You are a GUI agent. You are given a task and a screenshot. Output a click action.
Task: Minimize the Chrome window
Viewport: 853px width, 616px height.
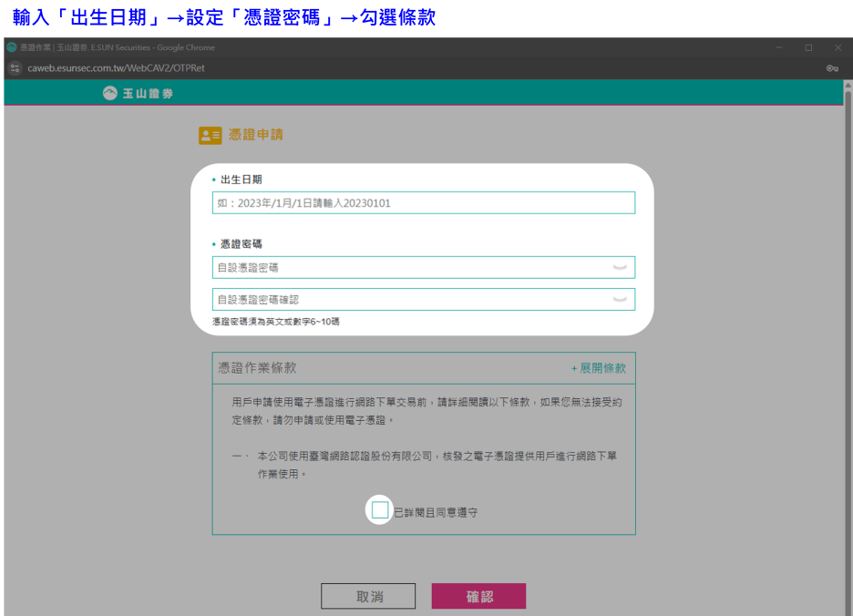pyautogui.click(x=779, y=47)
